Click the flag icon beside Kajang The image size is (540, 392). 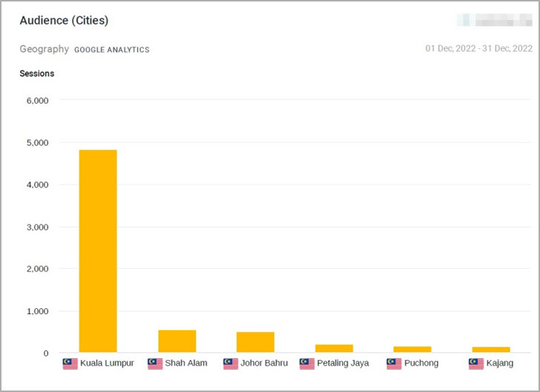[476, 363]
